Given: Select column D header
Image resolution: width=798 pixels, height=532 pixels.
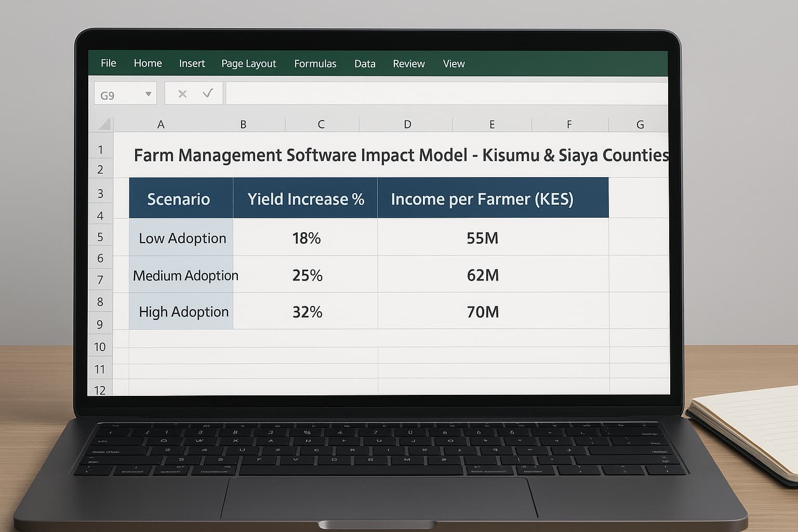Looking at the screenshot, I should [407, 124].
